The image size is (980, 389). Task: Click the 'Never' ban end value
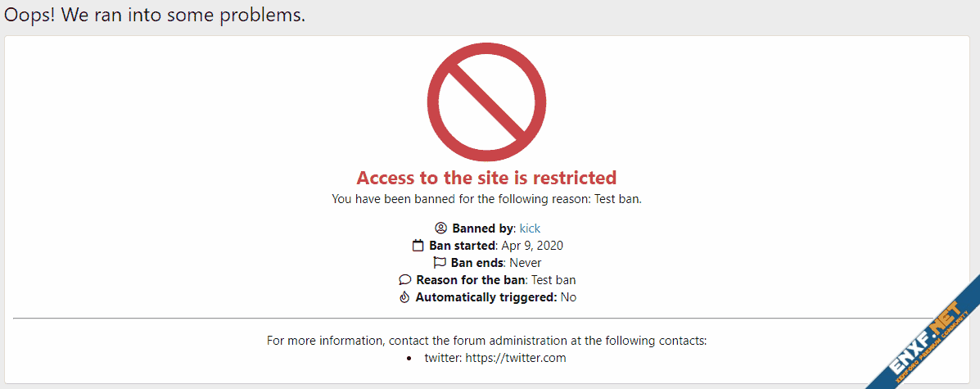pyautogui.click(x=525, y=263)
